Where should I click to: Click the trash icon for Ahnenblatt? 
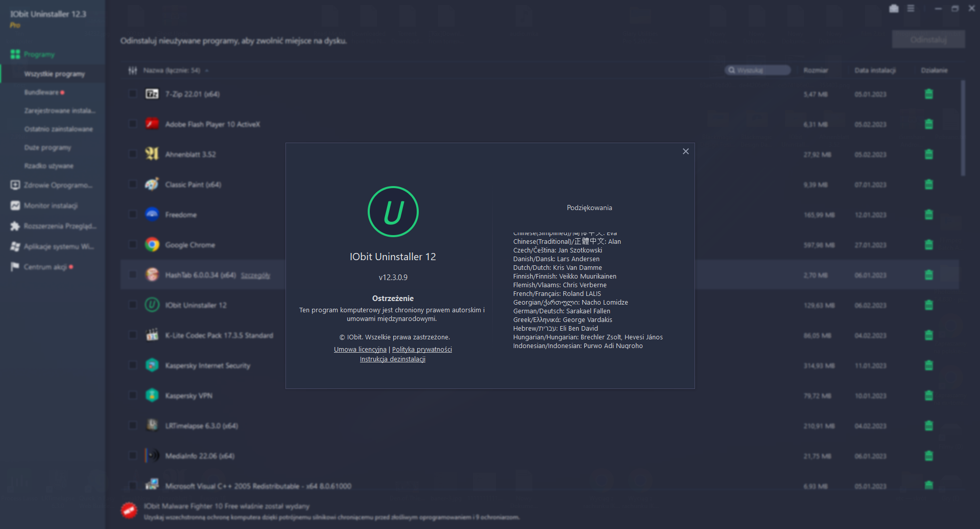coord(929,154)
